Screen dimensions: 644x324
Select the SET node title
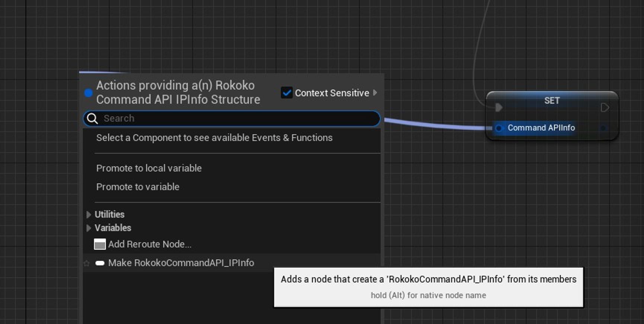pos(552,101)
